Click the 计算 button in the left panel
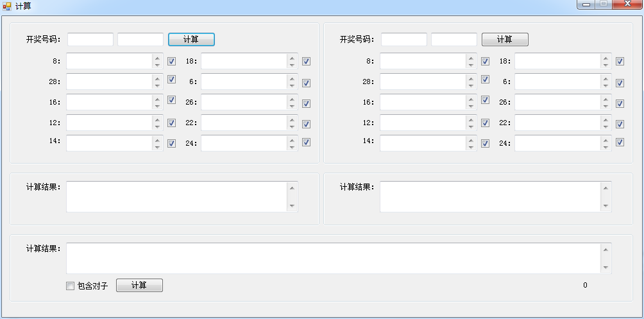This screenshot has height=319, width=644. coord(191,39)
